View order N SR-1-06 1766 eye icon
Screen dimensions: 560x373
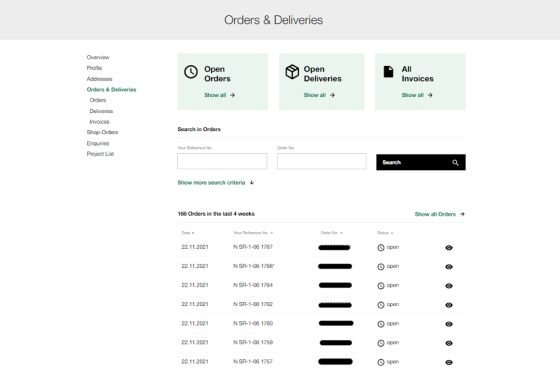449,267
